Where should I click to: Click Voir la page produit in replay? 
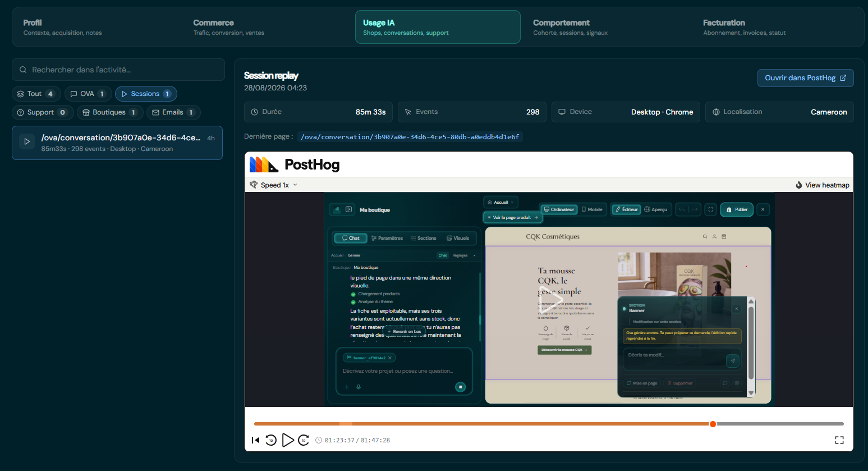[513, 217]
